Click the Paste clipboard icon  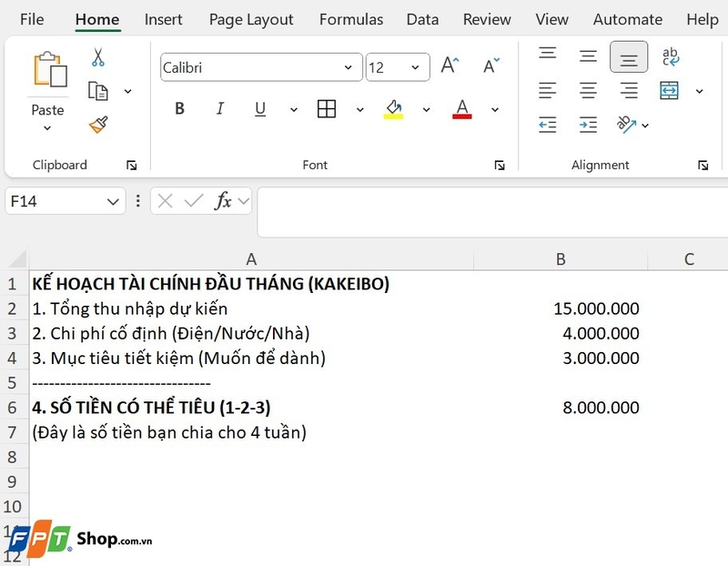coord(50,70)
